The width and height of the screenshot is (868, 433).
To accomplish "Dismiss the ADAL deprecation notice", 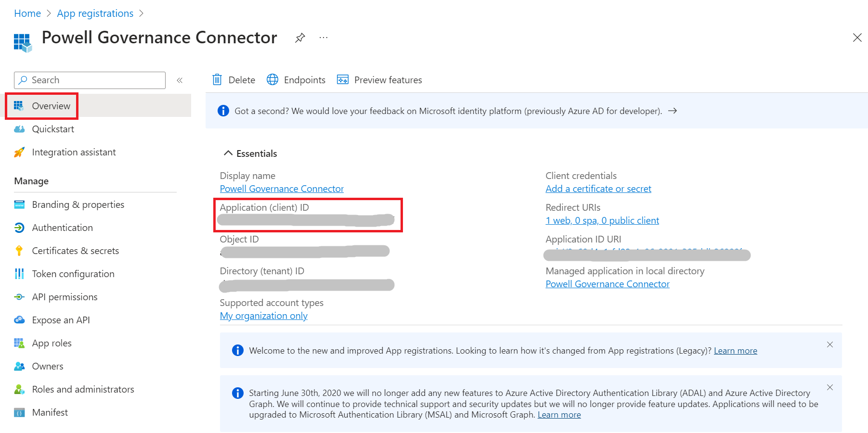I will coord(830,387).
